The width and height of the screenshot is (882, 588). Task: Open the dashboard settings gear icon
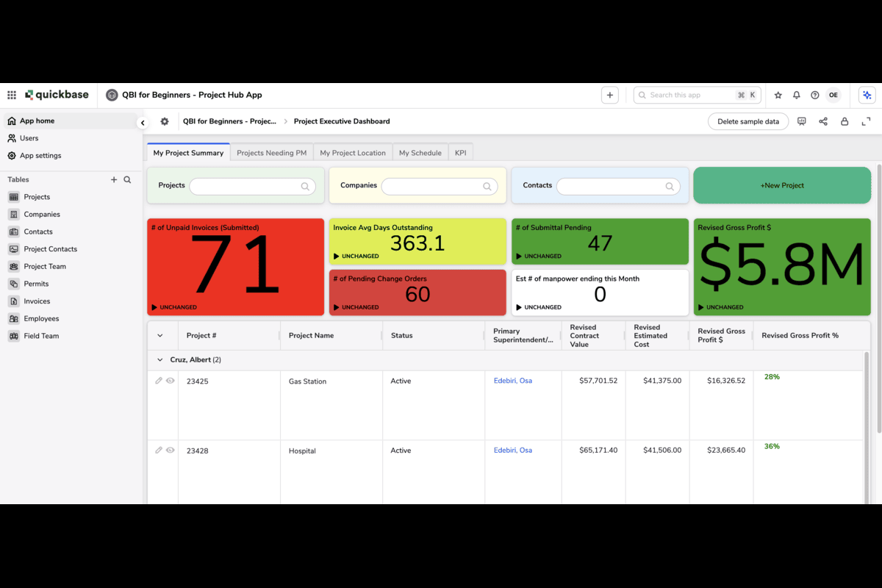(165, 121)
